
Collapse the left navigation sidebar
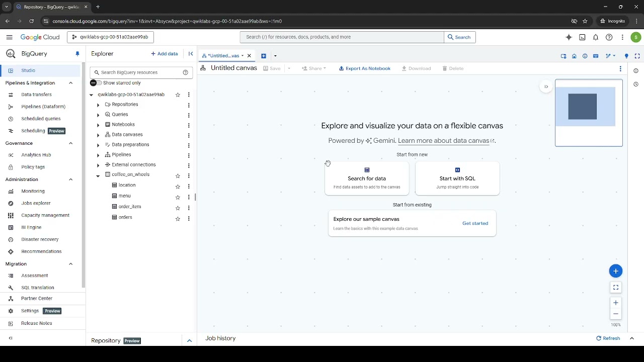pyautogui.click(x=11, y=338)
